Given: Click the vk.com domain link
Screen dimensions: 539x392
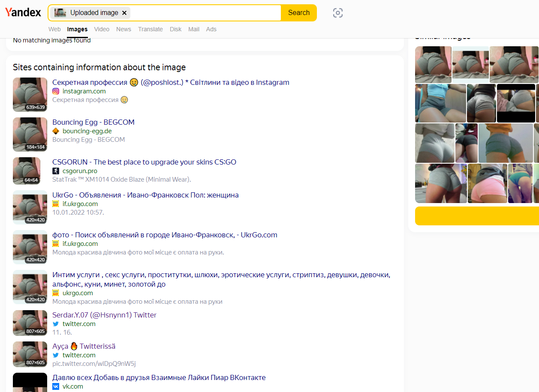Looking at the screenshot, I should (x=73, y=386).
